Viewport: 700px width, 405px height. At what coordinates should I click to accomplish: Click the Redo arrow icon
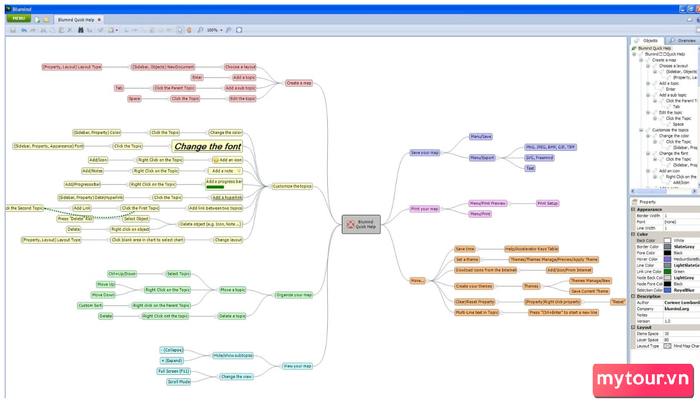click(x=33, y=30)
